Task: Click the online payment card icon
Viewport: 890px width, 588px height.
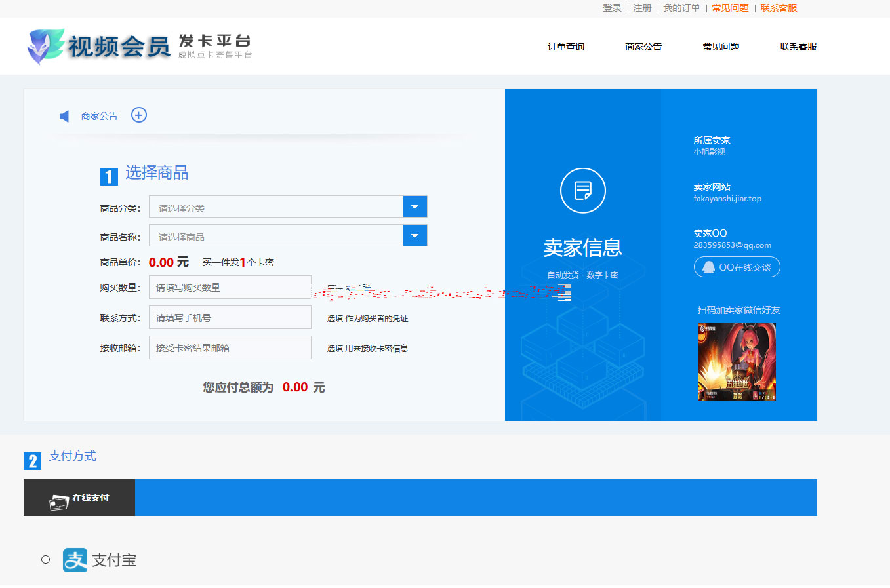Action: [x=59, y=502]
